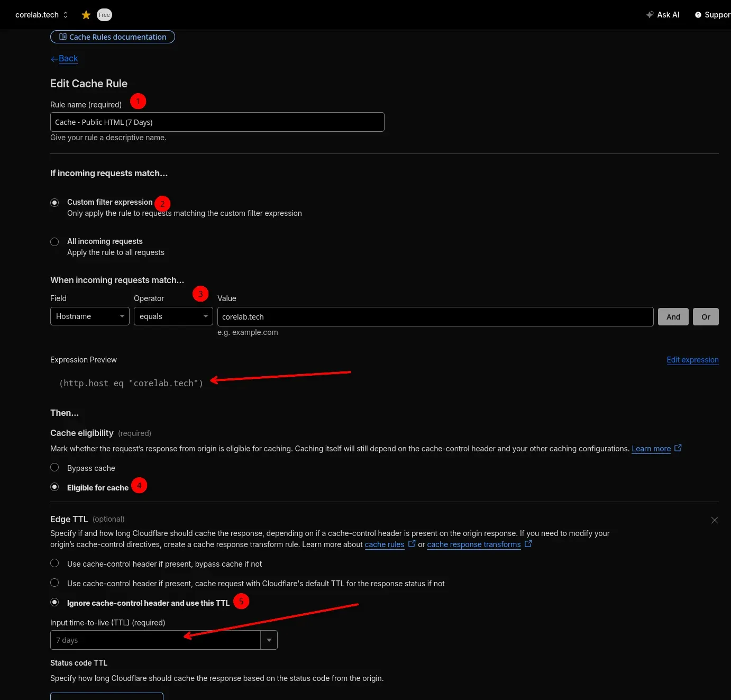Edit the Rule name input field
Screen dimensions: 731x700
pyautogui.click(x=217, y=122)
